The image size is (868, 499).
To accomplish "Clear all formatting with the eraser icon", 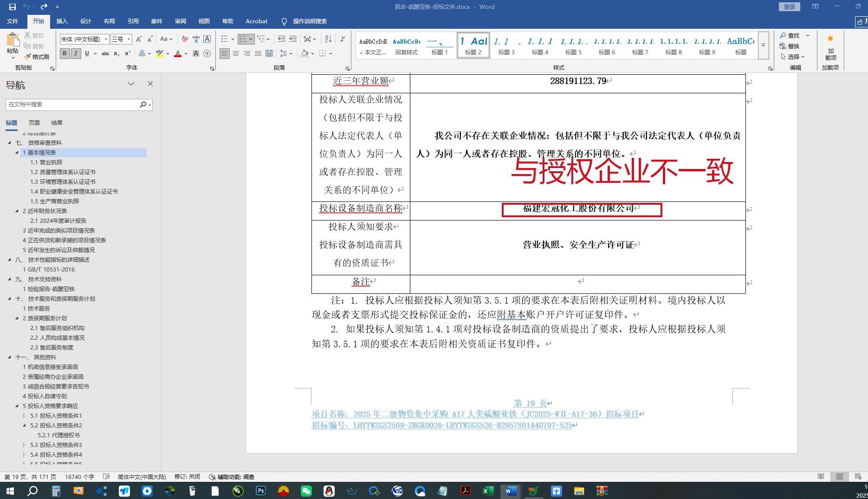I will point(185,39).
